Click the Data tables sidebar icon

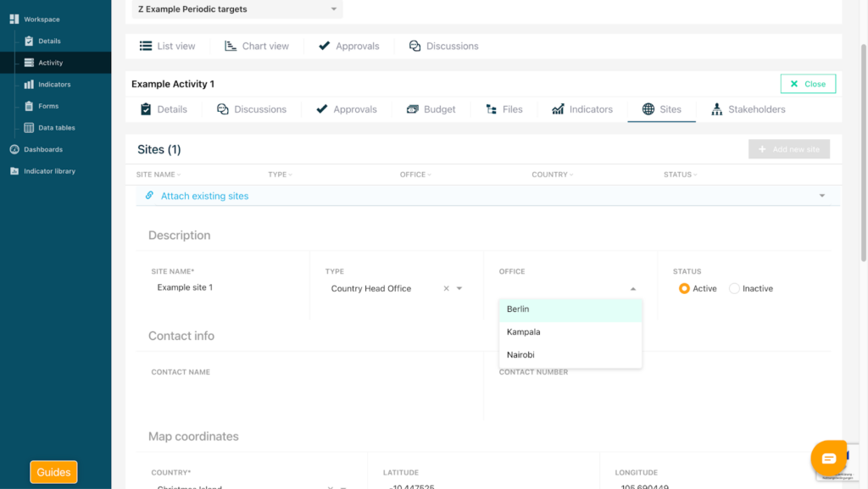30,128
